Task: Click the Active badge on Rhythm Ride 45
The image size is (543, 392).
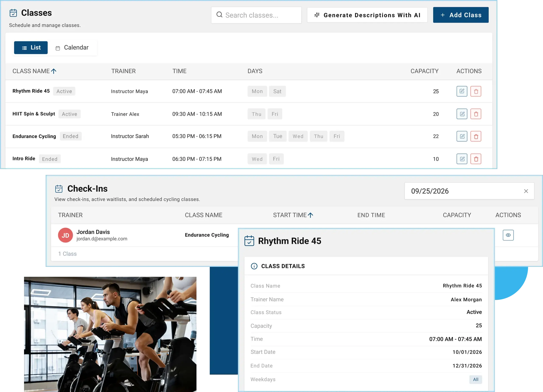Action: click(64, 91)
